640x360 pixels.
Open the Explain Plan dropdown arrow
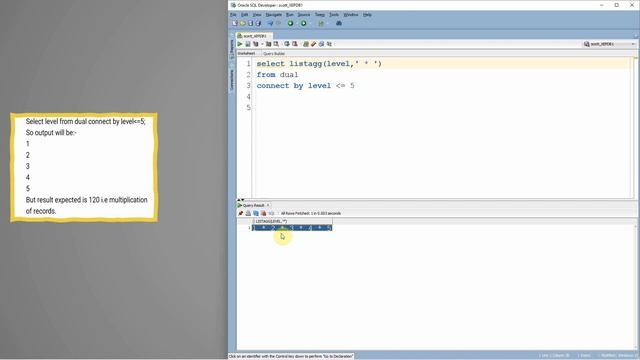tap(262, 44)
